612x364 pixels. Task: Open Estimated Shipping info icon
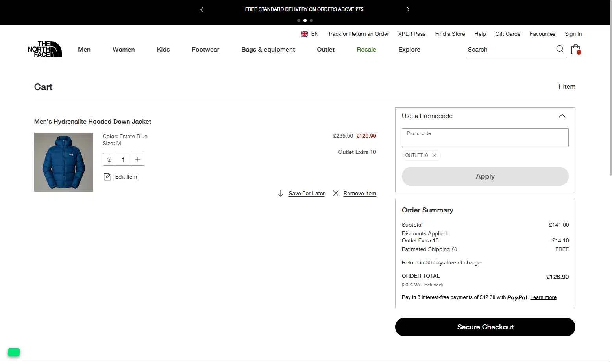pos(455,249)
